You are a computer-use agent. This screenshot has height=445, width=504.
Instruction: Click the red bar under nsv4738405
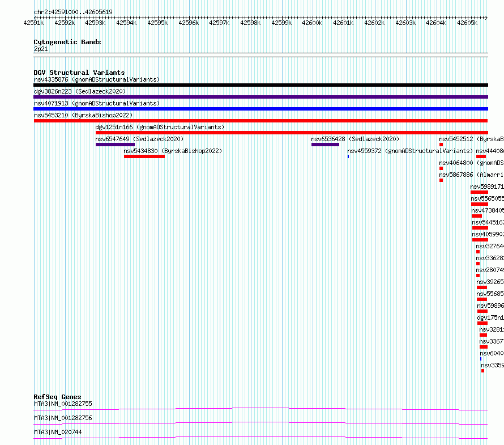click(x=477, y=216)
